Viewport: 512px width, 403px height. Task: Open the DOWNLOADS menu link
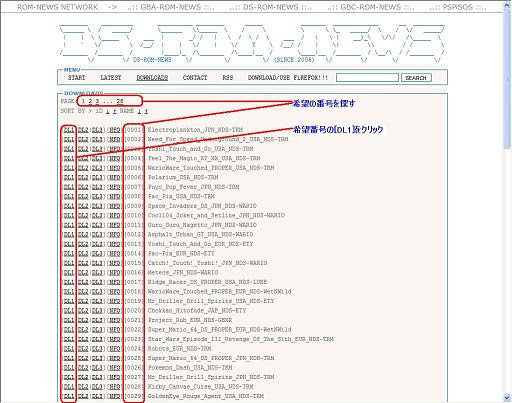coord(152,78)
